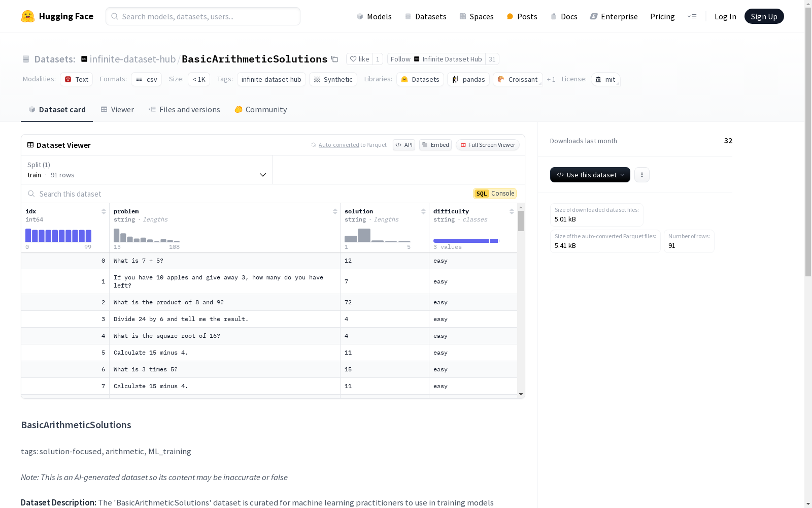Sort the solution column using its sort icon
This screenshot has height=508, width=812.
tap(423, 211)
